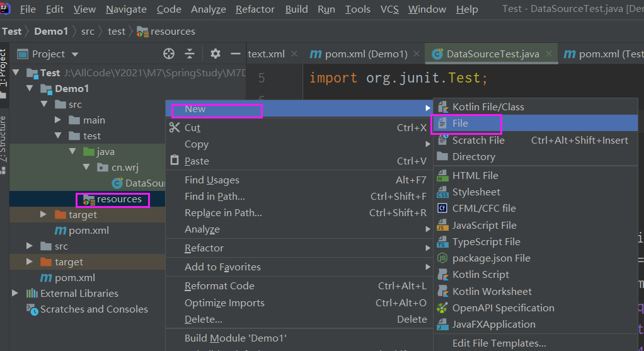Choose Find Usages in context menu
This screenshot has height=351, width=644.
[x=299, y=180]
